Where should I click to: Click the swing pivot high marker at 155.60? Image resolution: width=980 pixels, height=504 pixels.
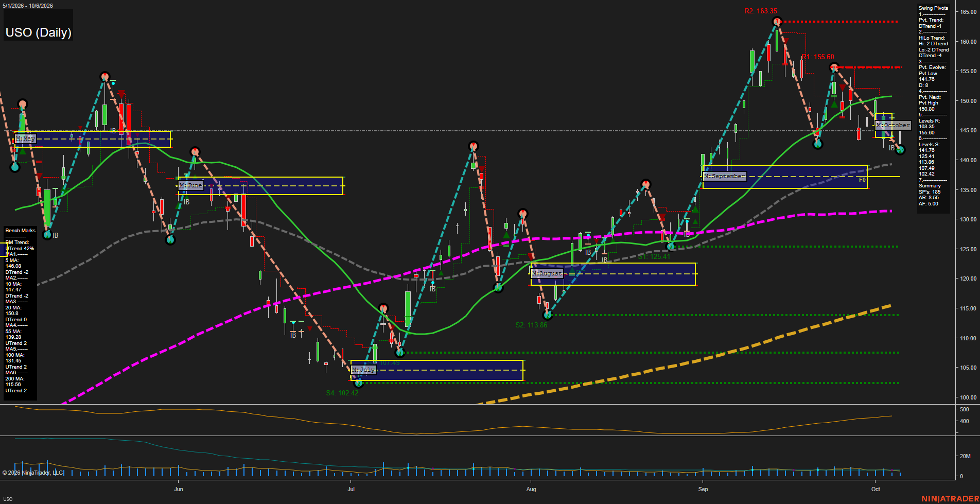tap(834, 67)
